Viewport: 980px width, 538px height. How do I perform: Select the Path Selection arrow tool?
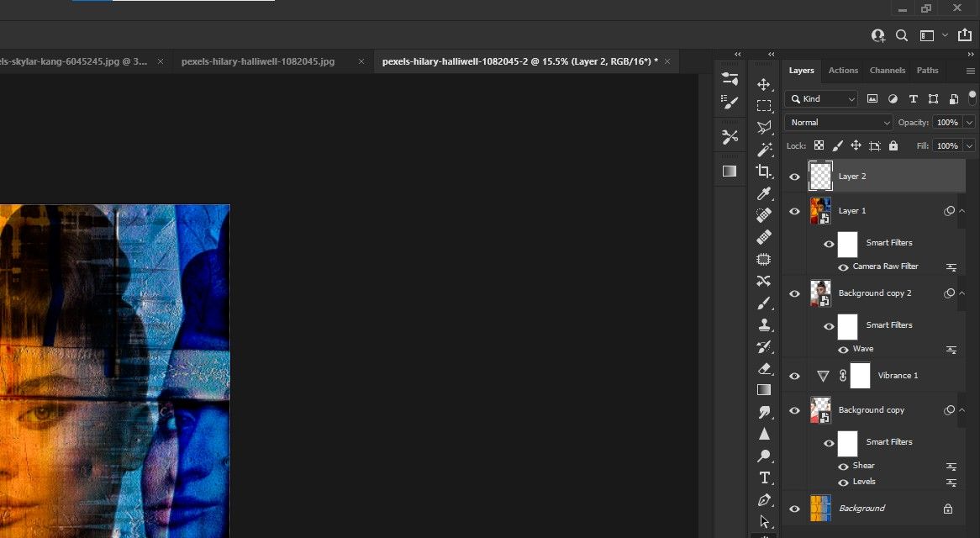764,521
